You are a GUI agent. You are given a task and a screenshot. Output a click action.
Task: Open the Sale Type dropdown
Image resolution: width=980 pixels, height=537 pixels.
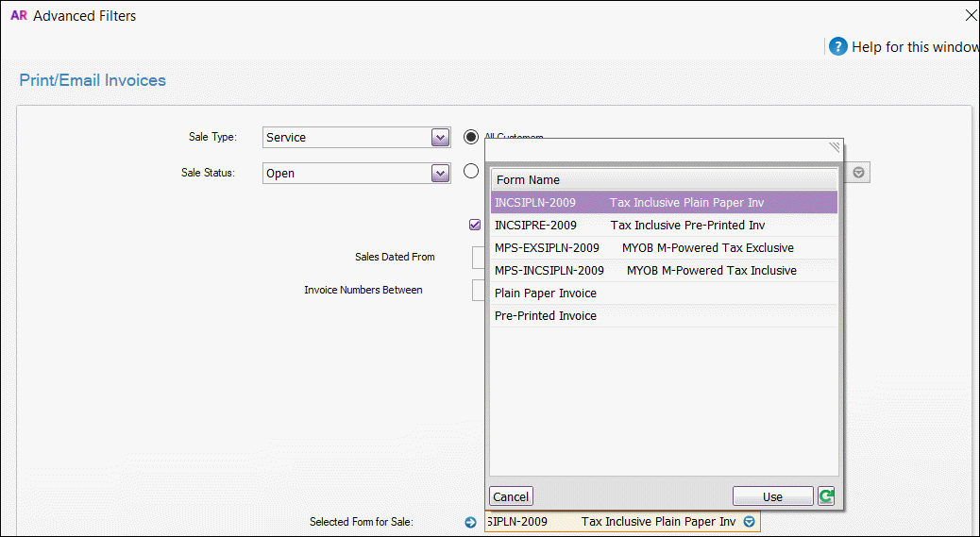[441, 138]
